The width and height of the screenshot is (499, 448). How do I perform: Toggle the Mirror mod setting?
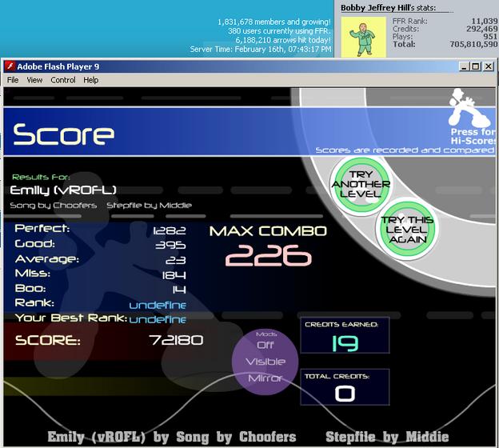265,378
